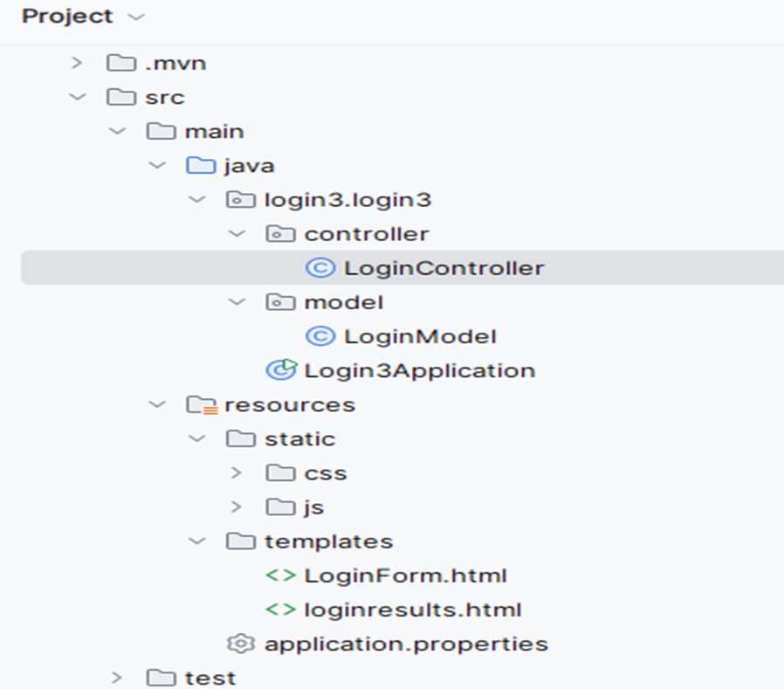The image size is (784, 689).
Task: Click the LoginController class icon
Action: coord(320,268)
